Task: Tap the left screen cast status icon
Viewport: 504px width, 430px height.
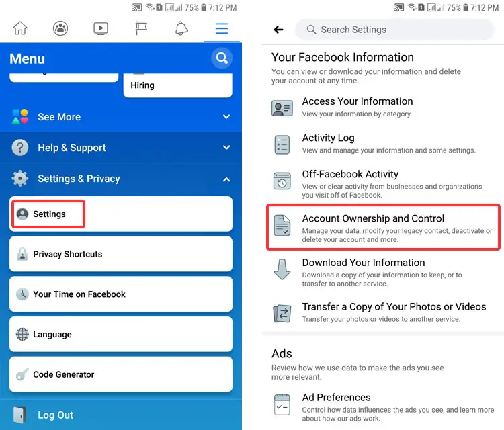Action: 137,7
